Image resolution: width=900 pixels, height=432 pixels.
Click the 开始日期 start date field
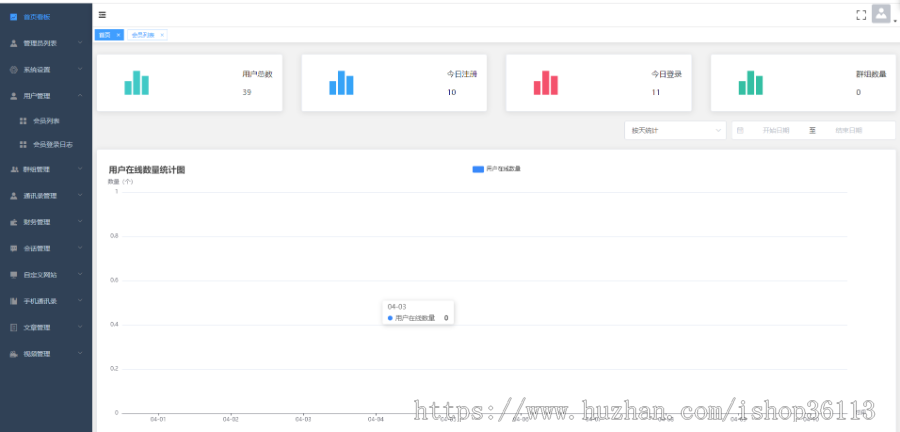775,130
